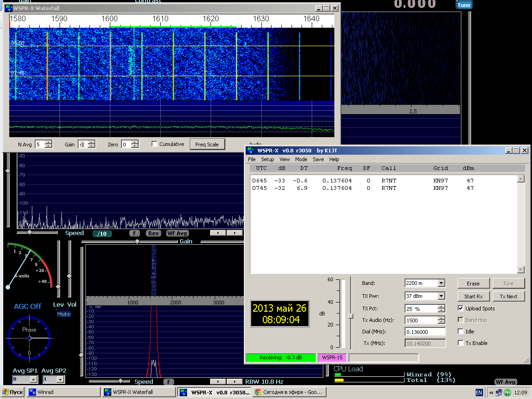Open the Mode menu in WSPR-X

(x=301, y=159)
